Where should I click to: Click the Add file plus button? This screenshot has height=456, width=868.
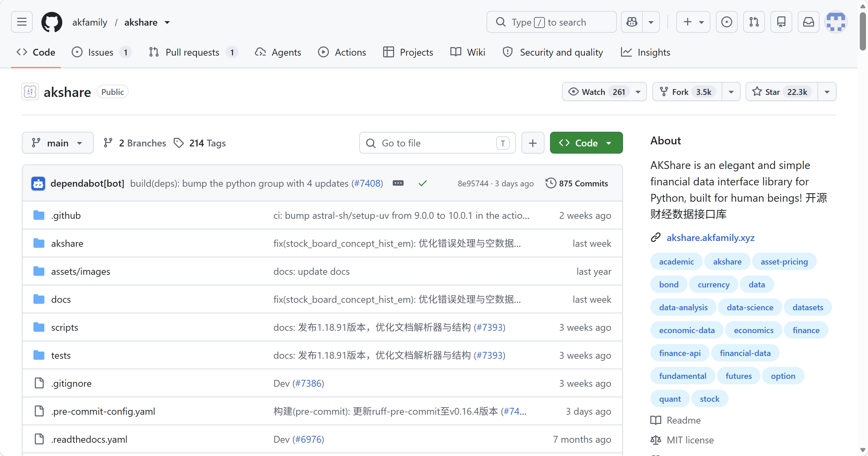pos(533,143)
